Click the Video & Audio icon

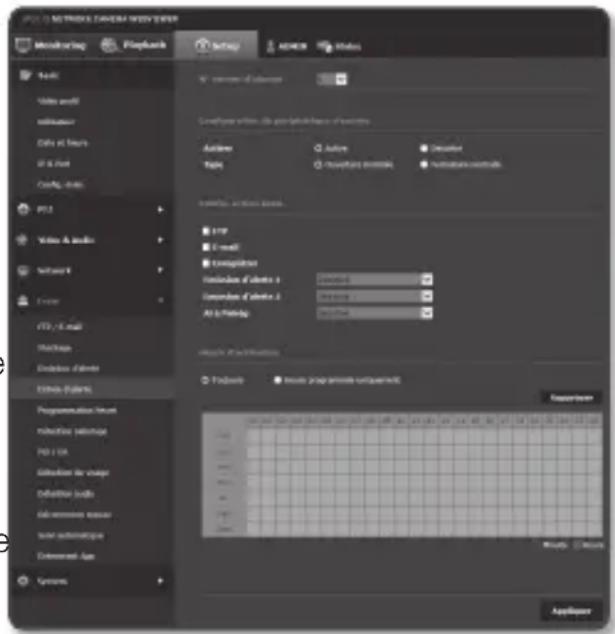tap(23, 240)
